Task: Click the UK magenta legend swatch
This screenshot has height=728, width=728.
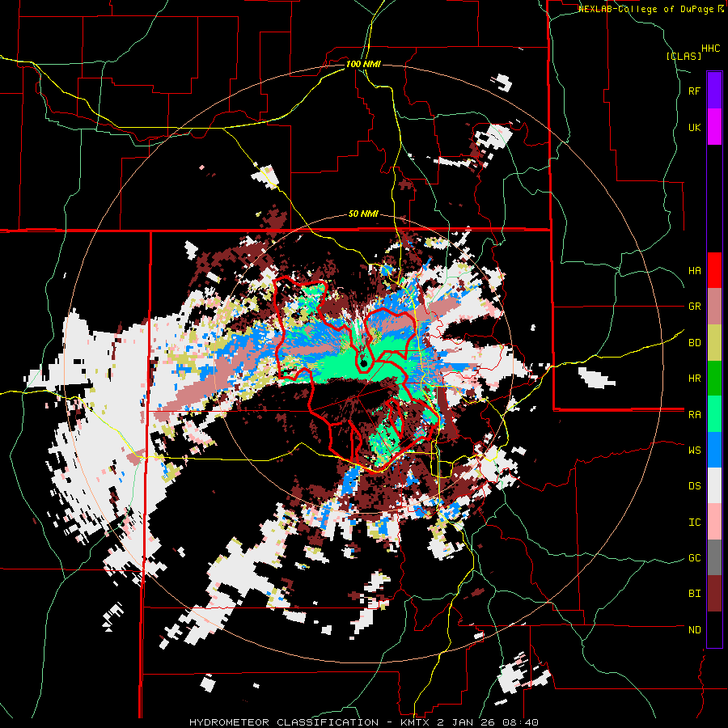Action: pyautogui.click(x=714, y=127)
